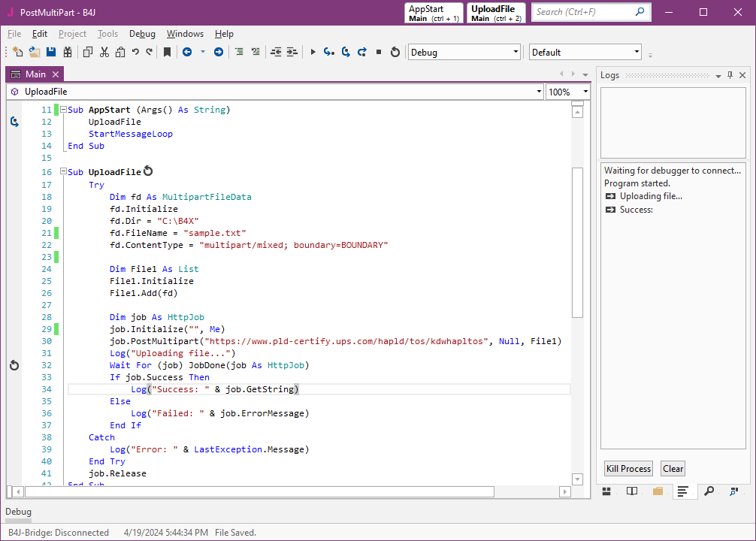This screenshot has height=541, width=756.
Task: Close the Main code tab
Action: [56, 74]
